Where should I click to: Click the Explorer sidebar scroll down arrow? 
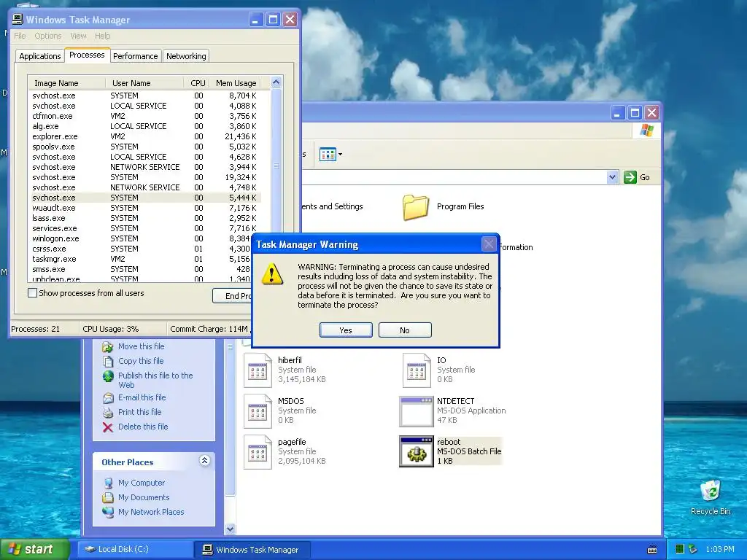coord(230,529)
